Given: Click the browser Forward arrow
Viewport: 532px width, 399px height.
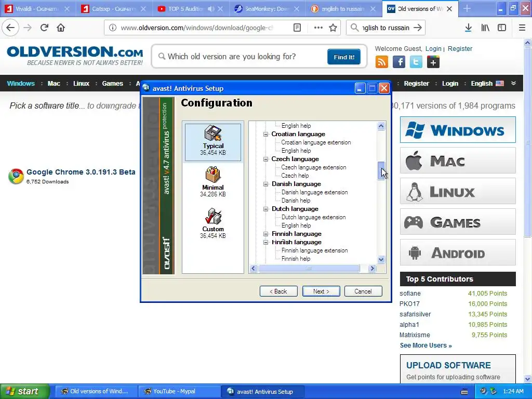Looking at the screenshot, I should [x=28, y=28].
